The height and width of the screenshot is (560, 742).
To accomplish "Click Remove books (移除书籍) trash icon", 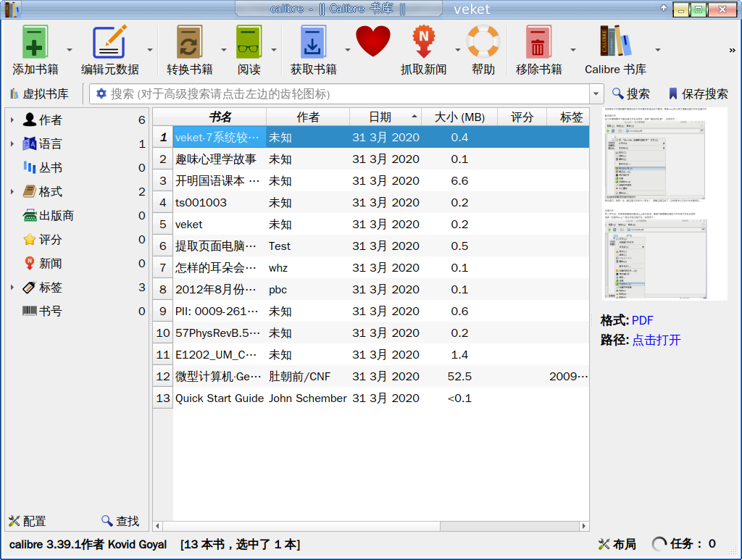I will tap(538, 43).
